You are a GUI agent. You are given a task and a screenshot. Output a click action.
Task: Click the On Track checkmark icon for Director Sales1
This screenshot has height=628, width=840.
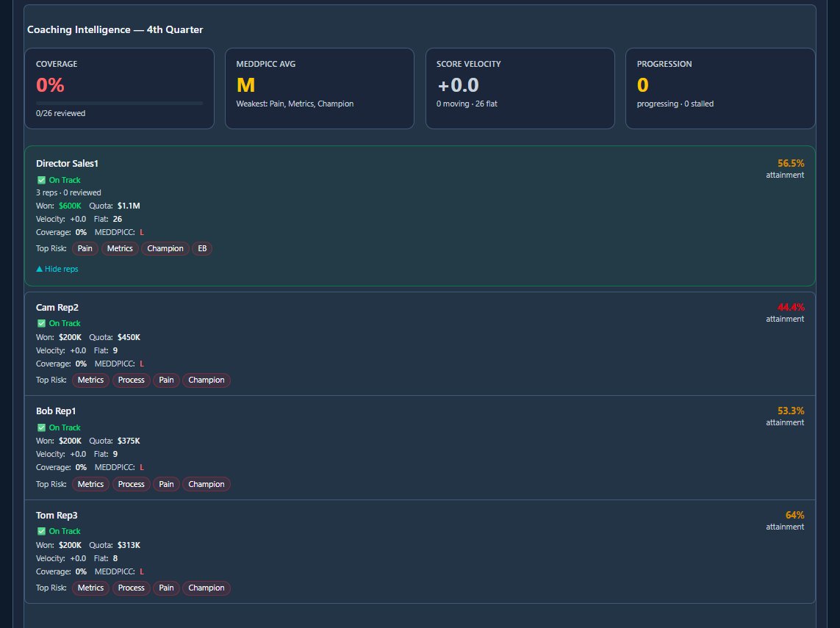pos(40,180)
